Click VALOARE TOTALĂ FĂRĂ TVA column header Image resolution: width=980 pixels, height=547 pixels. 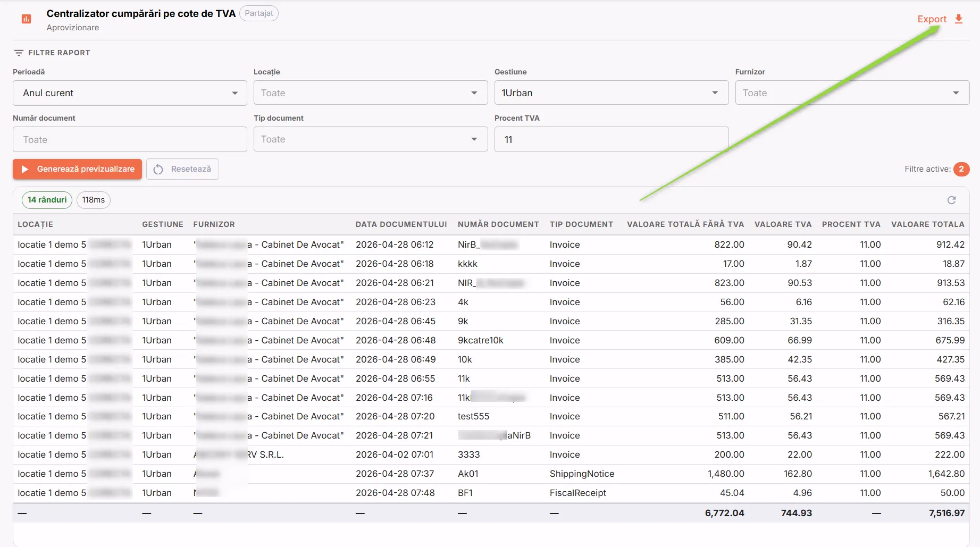685,224
